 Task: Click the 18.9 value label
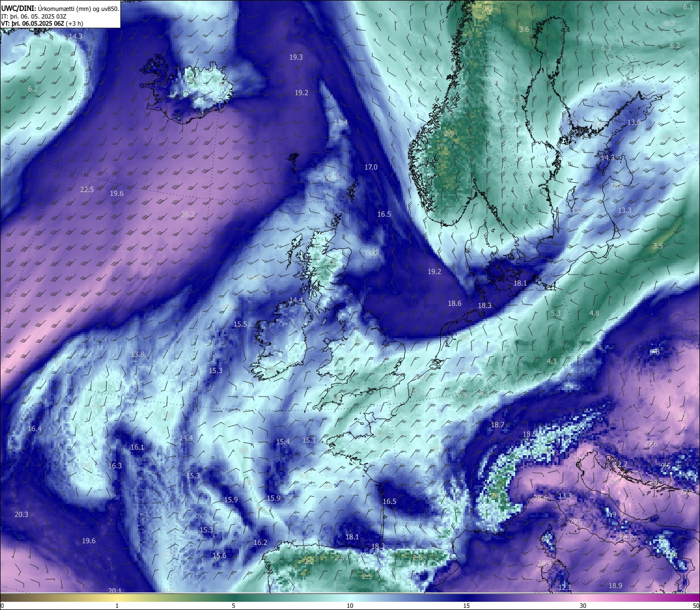coord(615,585)
